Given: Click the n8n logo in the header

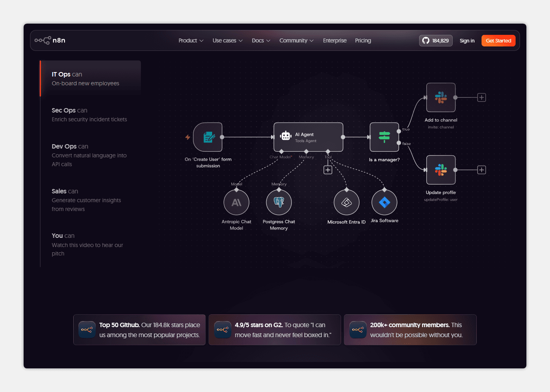Looking at the screenshot, I should coord(50,40).
